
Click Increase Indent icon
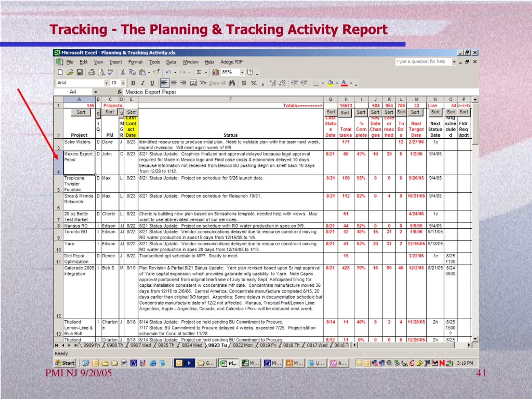coord(304,83)
